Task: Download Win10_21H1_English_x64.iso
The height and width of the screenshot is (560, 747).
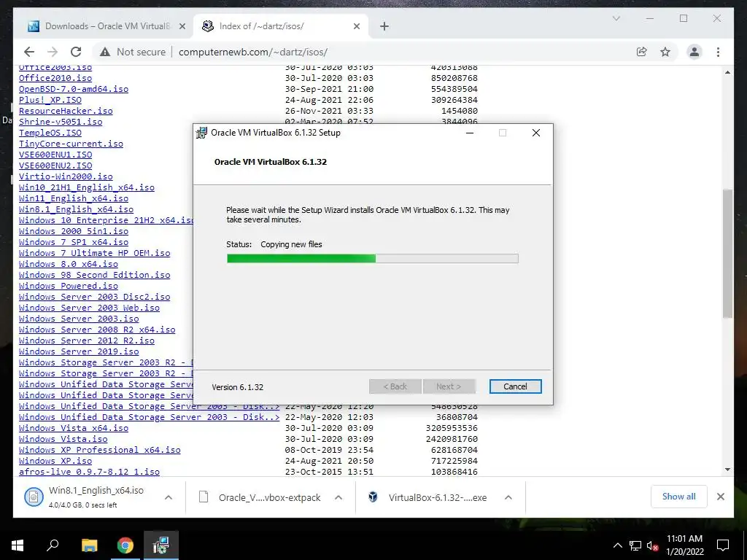Action: (x=87, y=187)
